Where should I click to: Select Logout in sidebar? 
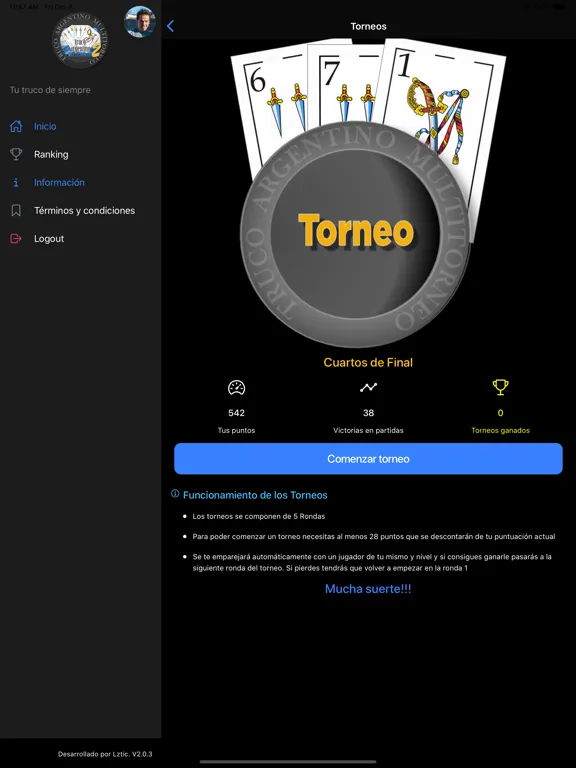tap(49, 239)
